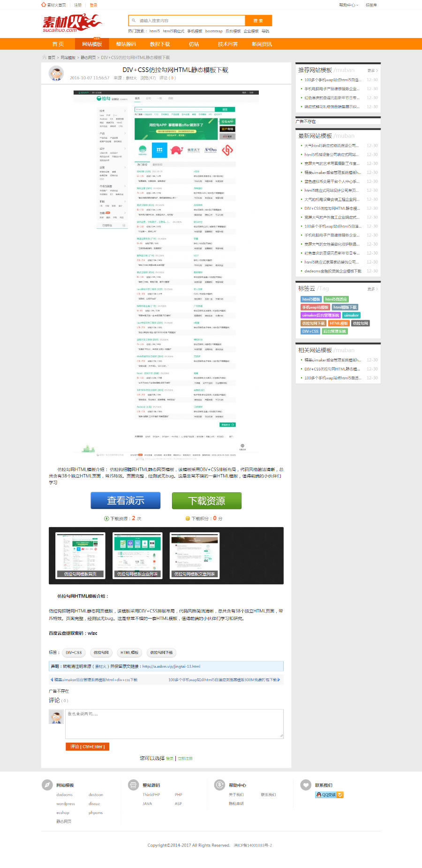Click hot search term html5响应式
The width and height of the screenshot is (422, 868).
[173, 31]
